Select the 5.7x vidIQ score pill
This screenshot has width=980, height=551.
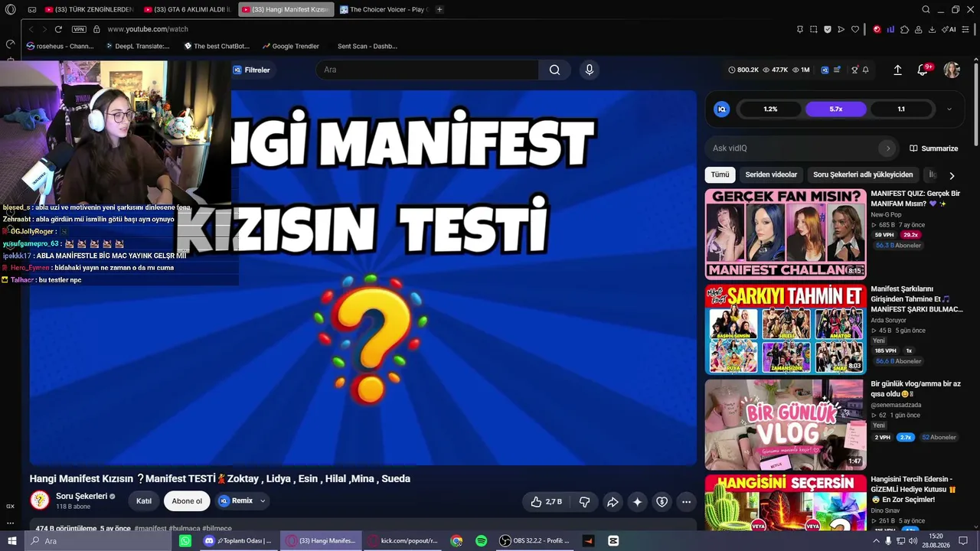[x=836, y=109]
